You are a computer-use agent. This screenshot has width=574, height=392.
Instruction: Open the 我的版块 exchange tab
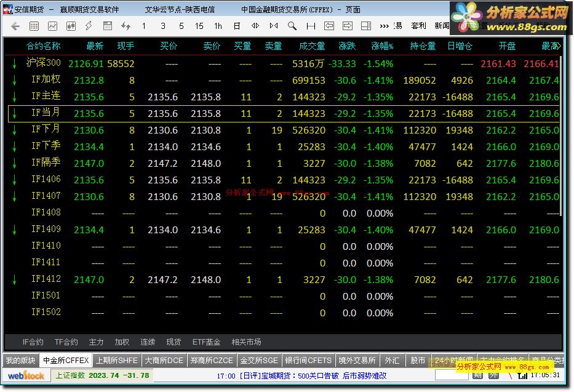coord(20,361)
